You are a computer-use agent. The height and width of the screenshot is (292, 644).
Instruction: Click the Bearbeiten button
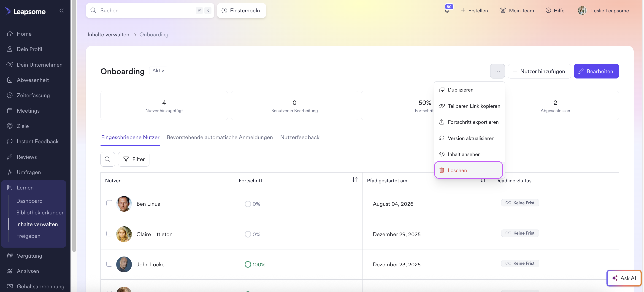coord(596,71)
